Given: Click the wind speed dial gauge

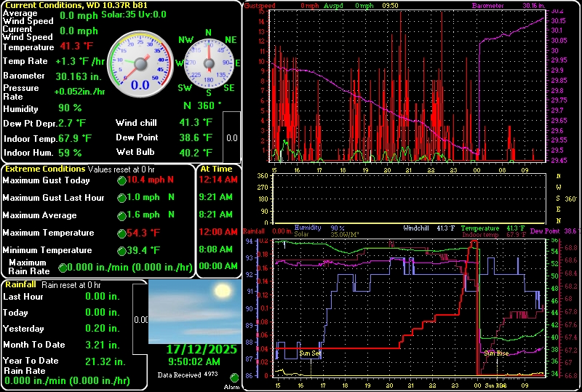Looking at the screenshot, I should 140,64.
